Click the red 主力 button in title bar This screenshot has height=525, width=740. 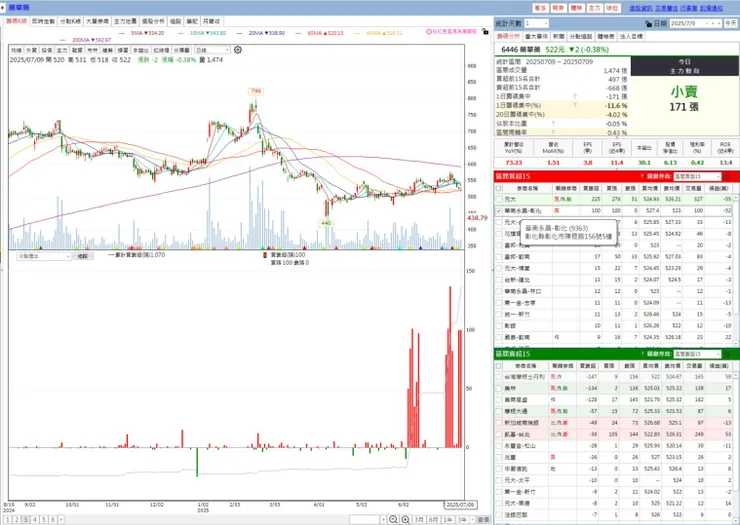[x=594, y=8]
